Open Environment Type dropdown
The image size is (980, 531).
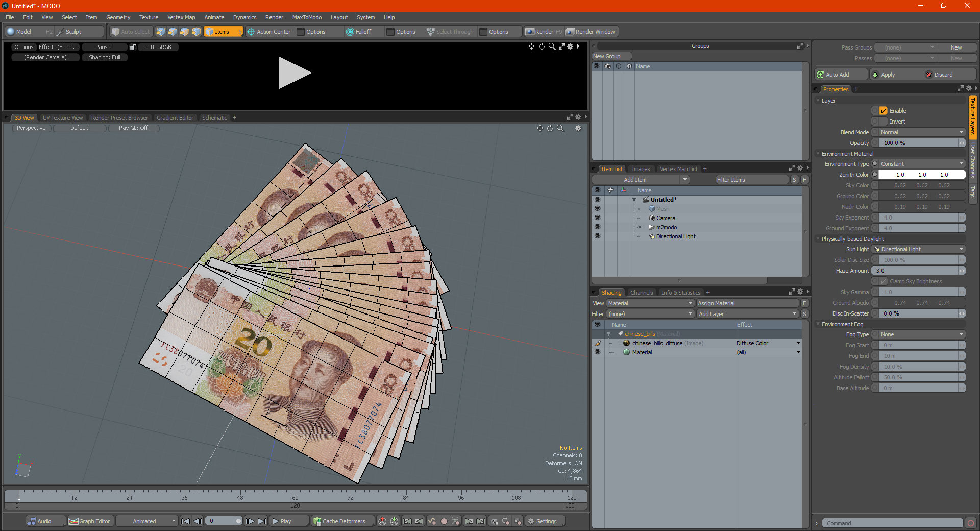[922, 164]
